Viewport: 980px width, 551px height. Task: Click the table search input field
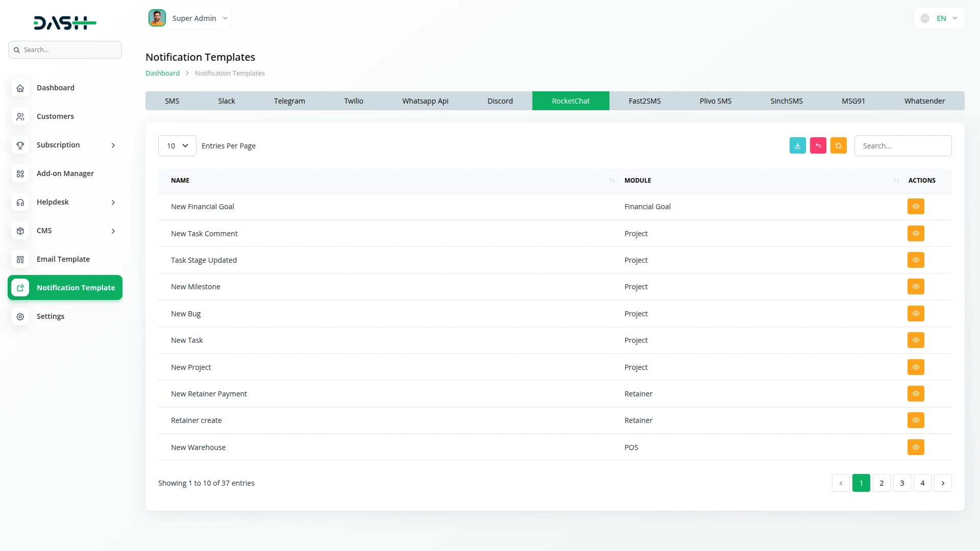pyautogui.click(x=902, y=146)
